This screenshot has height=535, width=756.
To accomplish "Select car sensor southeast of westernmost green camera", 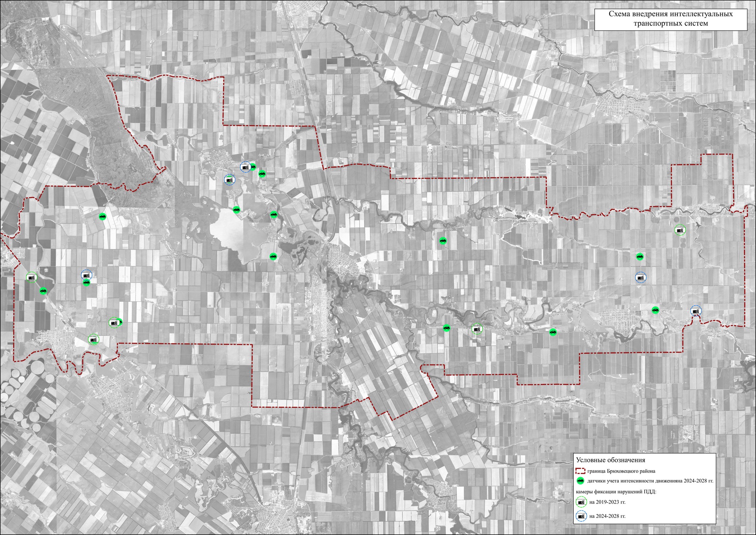I will [44, 291].
